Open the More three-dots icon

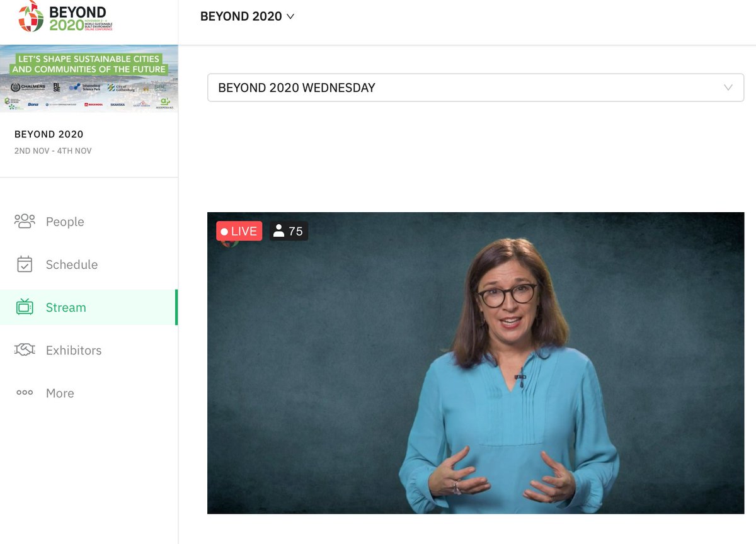pyautogui.click(x=25, y=393)
